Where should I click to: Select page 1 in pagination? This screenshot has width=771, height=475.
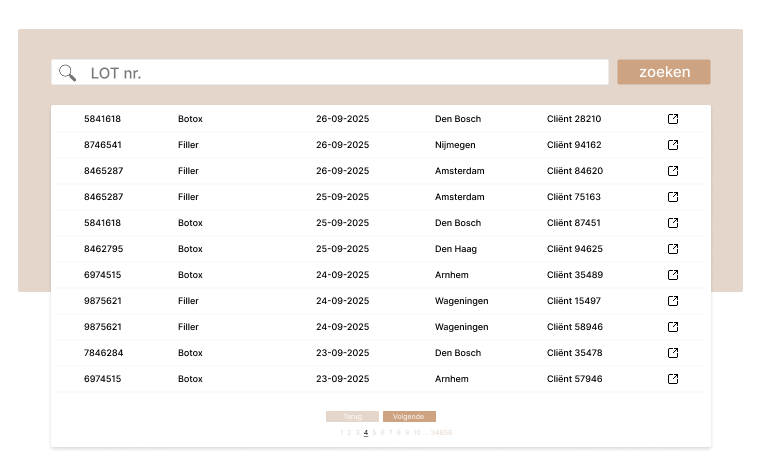[341, 433]
